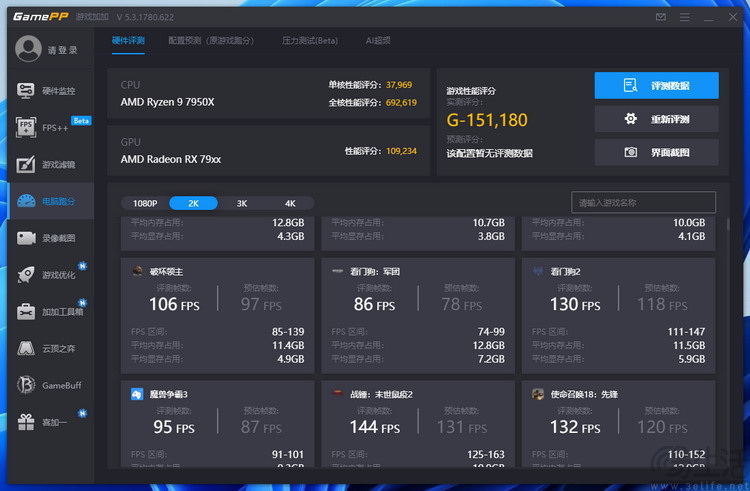Click the user avatar login icon
750x491 pixels.
[28, 49]
